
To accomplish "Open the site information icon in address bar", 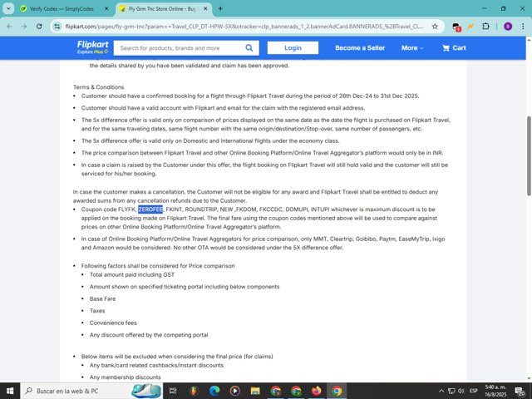I will coord(57,26).
